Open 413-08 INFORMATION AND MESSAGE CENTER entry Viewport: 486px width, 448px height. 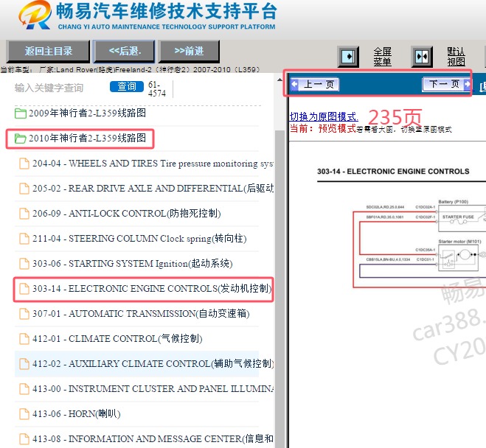[x=153, y=439]
